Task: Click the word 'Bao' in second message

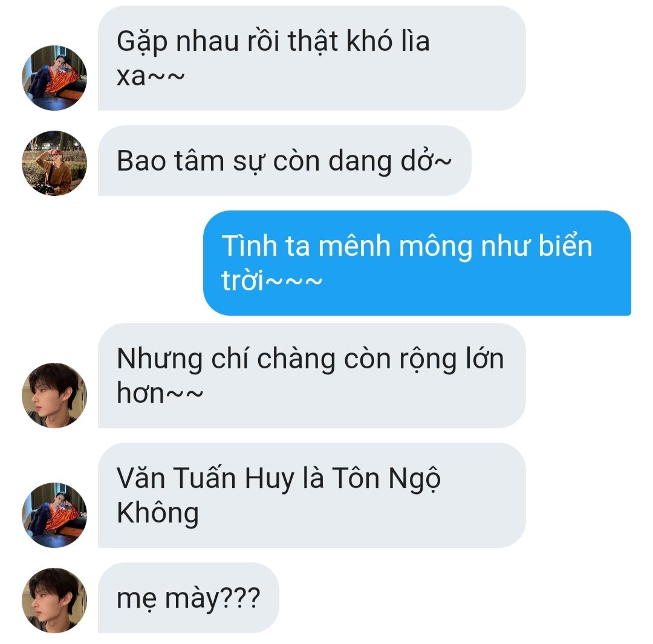Action: (x=141, y=161)
